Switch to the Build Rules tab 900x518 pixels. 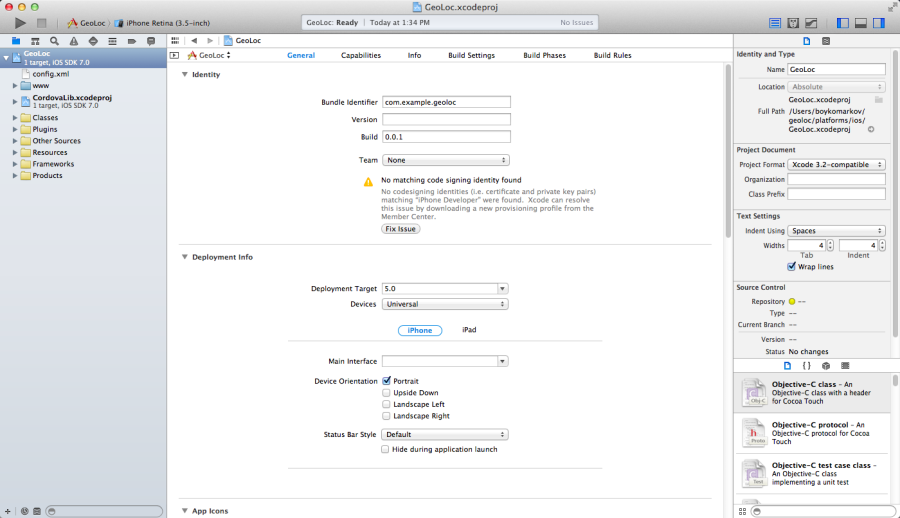(612, 56)
